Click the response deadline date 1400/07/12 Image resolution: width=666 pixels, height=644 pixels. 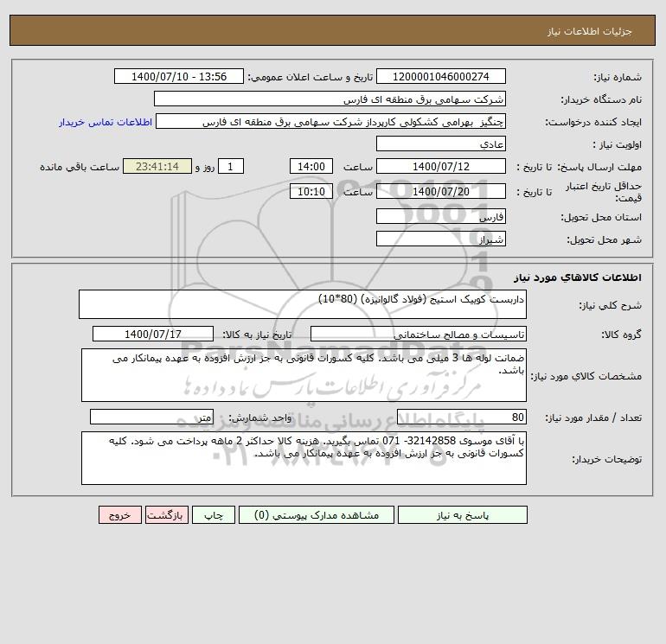(x=441, y=167)
